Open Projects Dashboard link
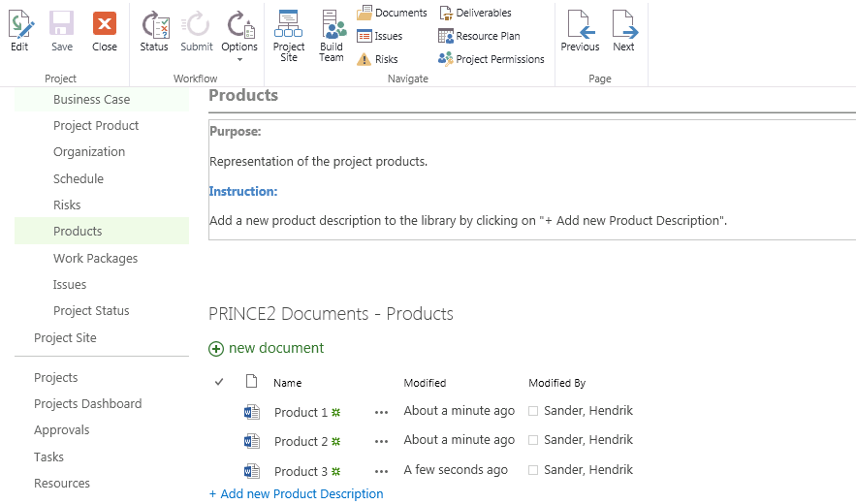The width and height of the screenshot is (856, 504). coord(88,403)
